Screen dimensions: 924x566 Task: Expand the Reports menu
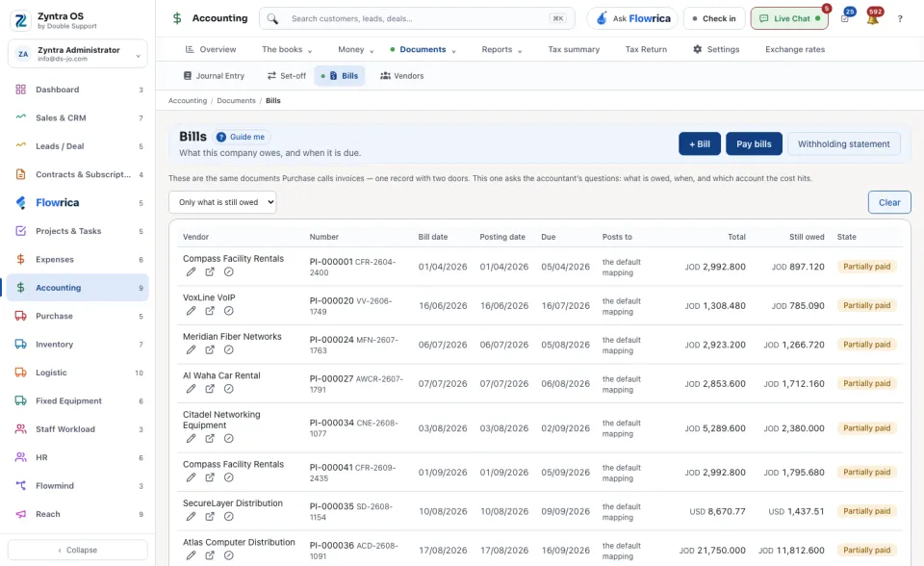(x=502, y=49)
